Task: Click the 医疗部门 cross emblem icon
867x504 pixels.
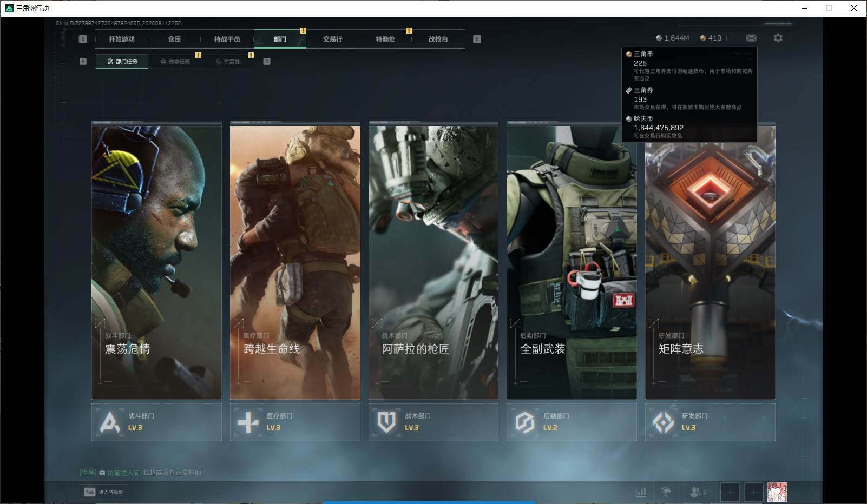Action: (x=248, y=422)
